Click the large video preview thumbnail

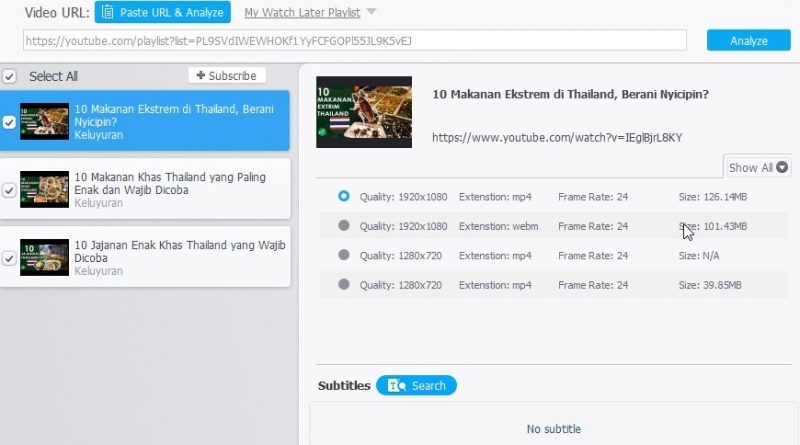coord(364,112)
